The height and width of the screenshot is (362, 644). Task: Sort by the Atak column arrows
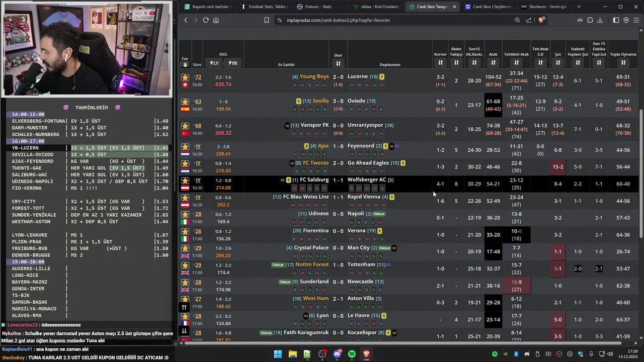[493, 62]
